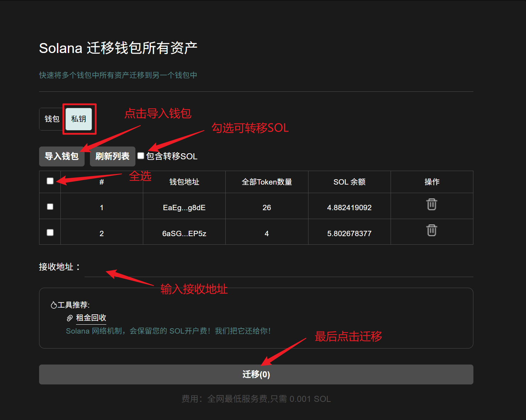Screen dimensions: 526x420
Task: Check the box for wallet 6aSG...EP5z
Action: point(50,233)
